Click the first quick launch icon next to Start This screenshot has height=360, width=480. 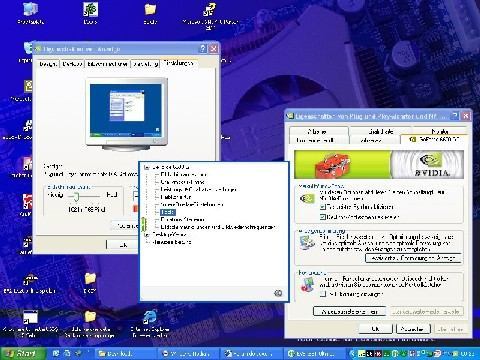coord(56,353)
